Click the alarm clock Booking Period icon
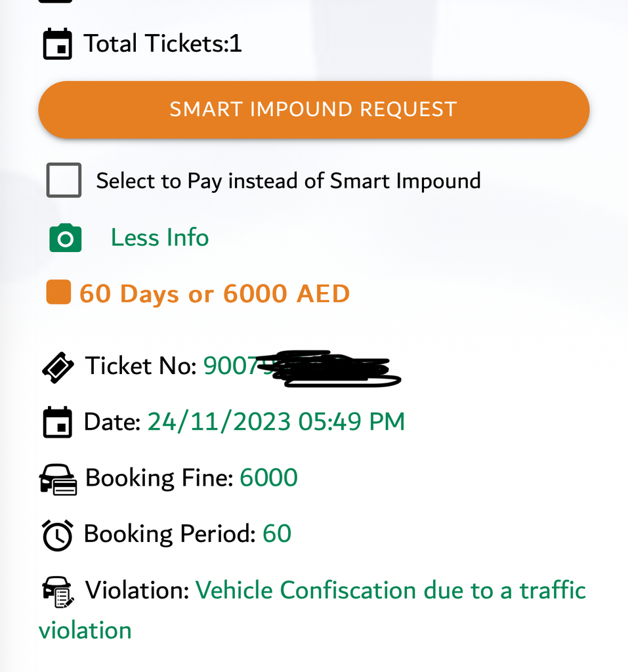The width and height of the screenshot is (628, 672). click(x=58, y=535)
